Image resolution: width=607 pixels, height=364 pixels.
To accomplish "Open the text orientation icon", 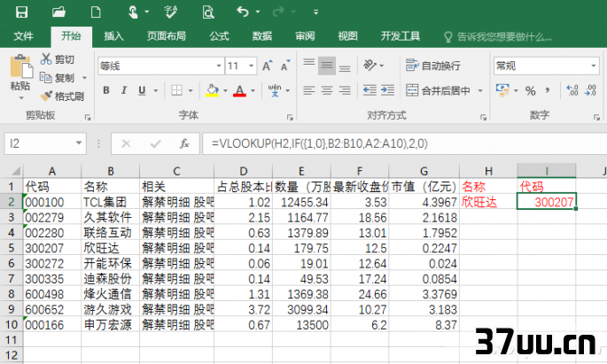I will pos(370,66).
